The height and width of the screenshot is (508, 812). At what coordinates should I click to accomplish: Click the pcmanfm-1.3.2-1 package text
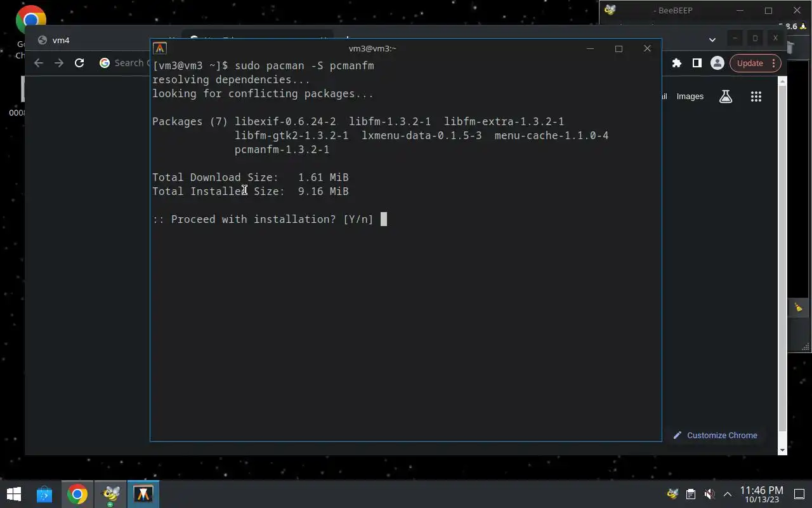click(282, 150)
